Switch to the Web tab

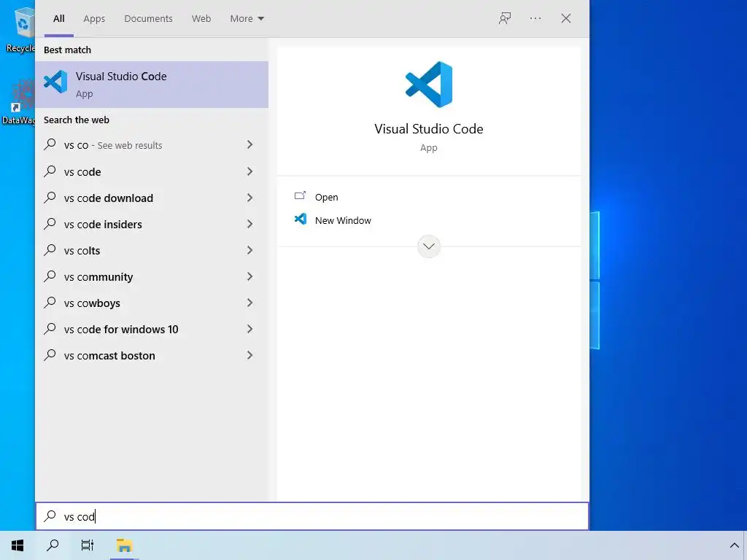pos(201,18)
